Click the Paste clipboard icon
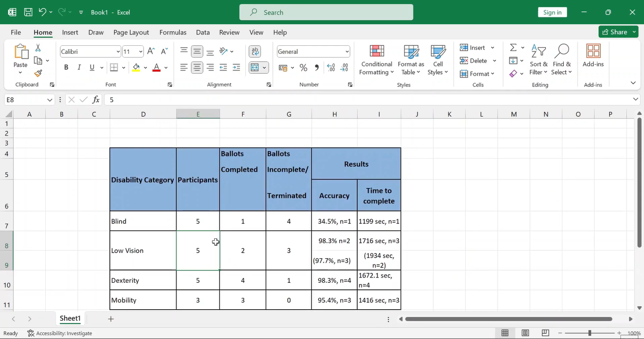 [x=20, y=52]
